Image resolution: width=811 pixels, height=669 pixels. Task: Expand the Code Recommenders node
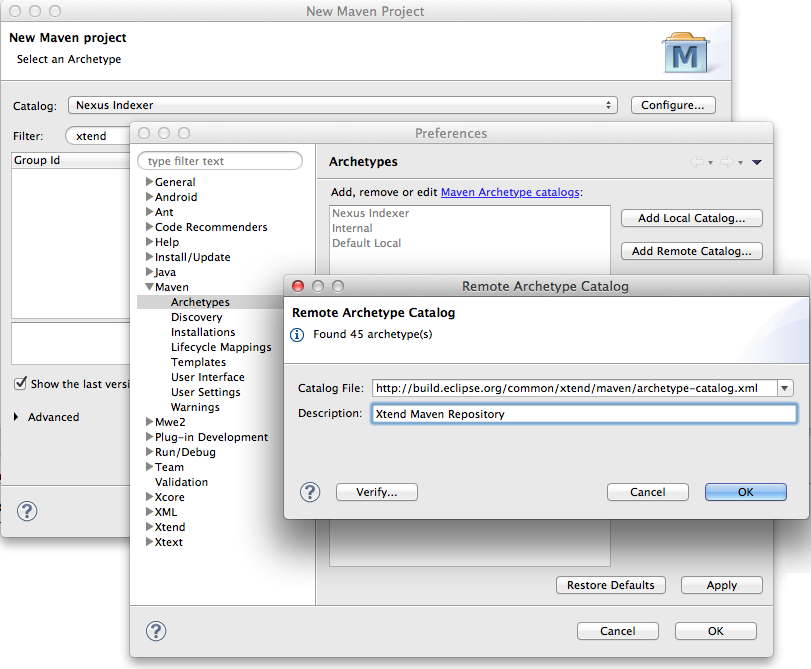pyautogui.click(x=149, y=227)
